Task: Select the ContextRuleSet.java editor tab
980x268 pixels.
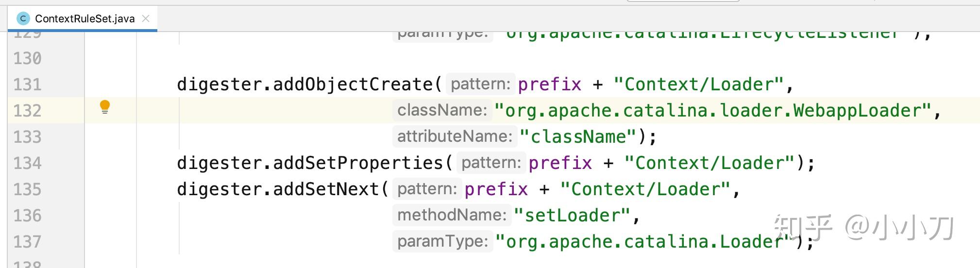Action: click(84, 18)
